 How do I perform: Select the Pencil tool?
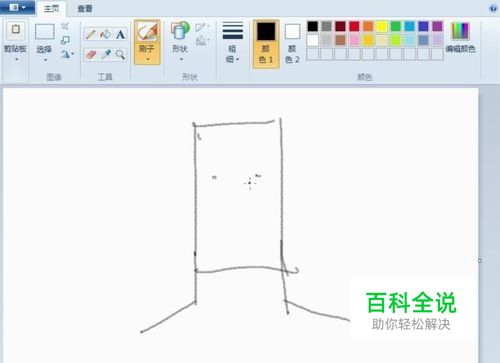(x=91, y=34)
